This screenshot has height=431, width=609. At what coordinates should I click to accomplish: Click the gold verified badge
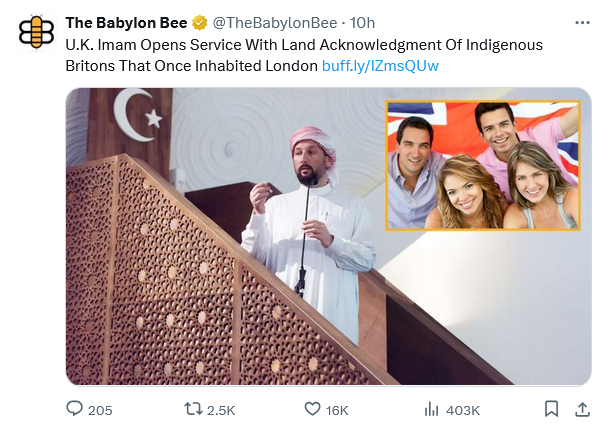[200, 23]
